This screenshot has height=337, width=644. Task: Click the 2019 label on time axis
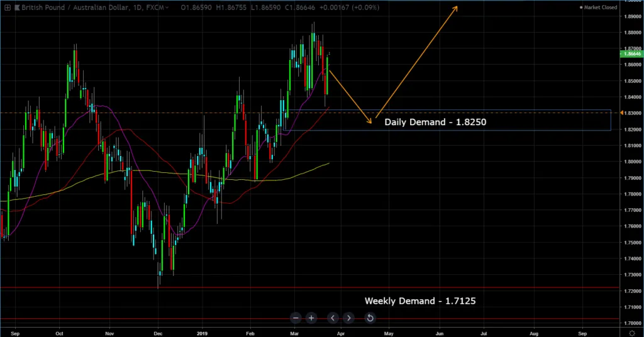(x=202, y=334)
